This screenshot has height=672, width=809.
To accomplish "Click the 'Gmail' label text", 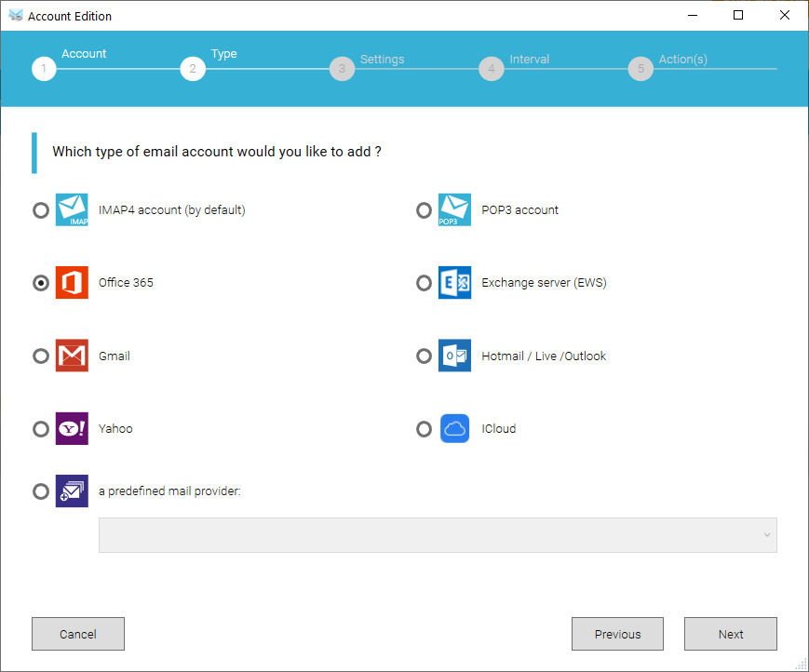I will coord(114,356).
